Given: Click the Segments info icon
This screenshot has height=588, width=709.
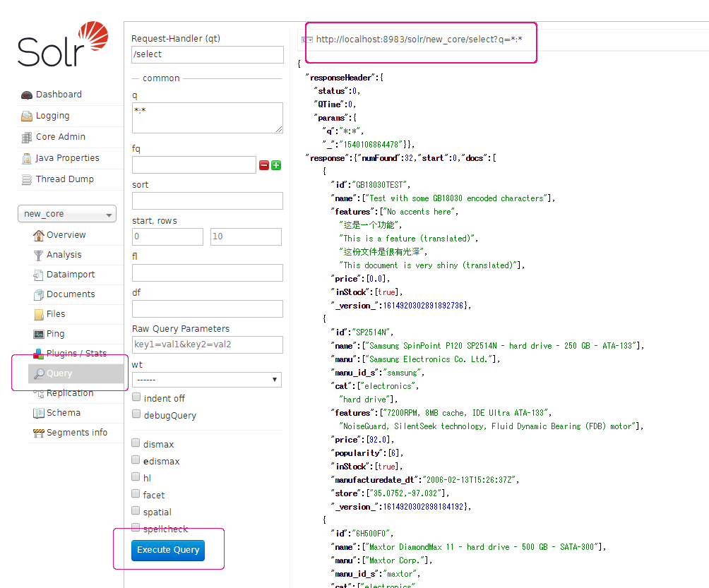Looking at the screenshot, I should (x=38, y=433).
